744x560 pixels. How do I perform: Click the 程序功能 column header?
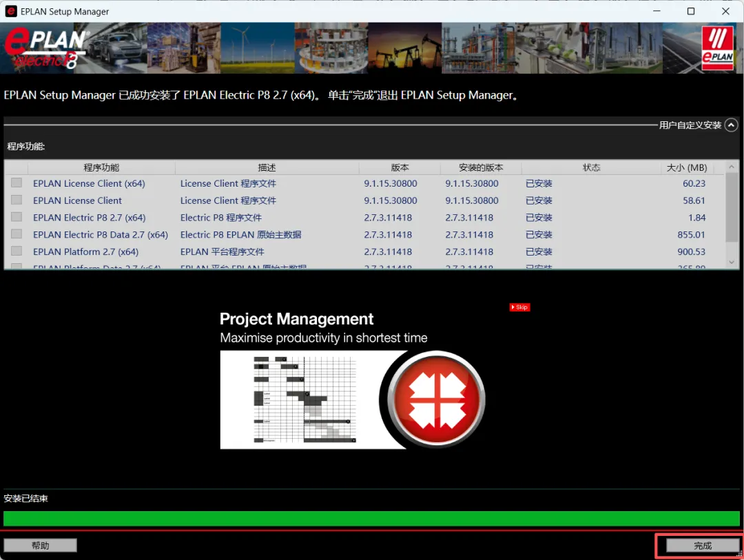101,167
